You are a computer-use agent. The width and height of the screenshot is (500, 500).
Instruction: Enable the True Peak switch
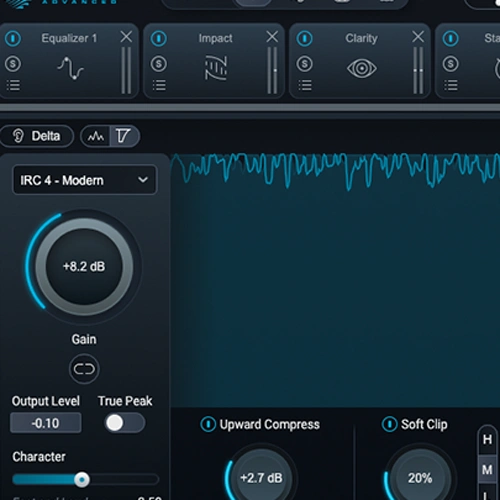click(x=125, y=423)
